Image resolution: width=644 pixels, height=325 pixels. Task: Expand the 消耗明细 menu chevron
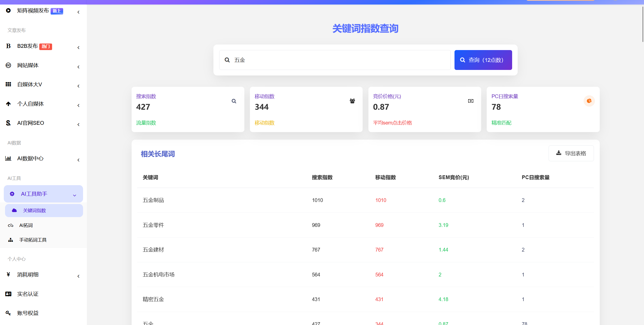79,276
